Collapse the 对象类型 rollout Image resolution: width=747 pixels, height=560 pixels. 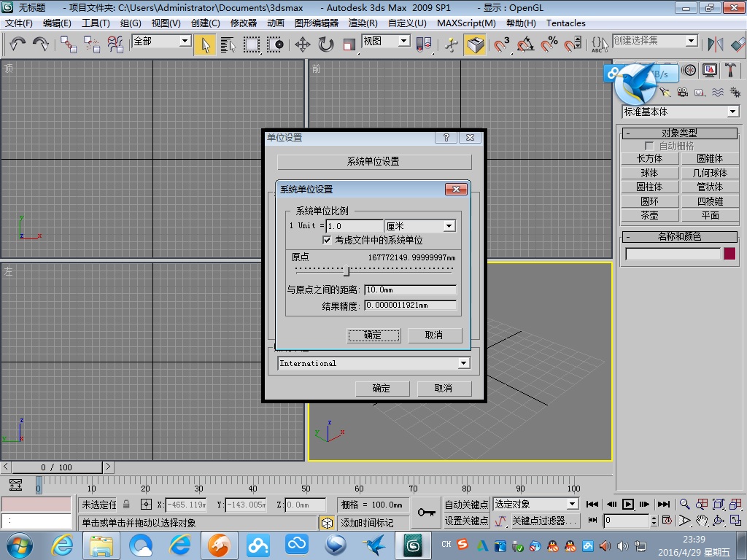tap(680, 133)
